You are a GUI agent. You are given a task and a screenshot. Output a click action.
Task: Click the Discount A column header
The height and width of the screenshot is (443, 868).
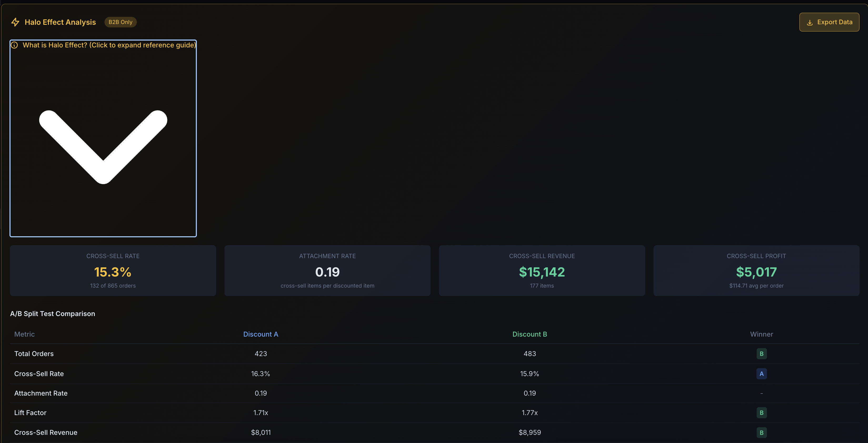[261, 334]
